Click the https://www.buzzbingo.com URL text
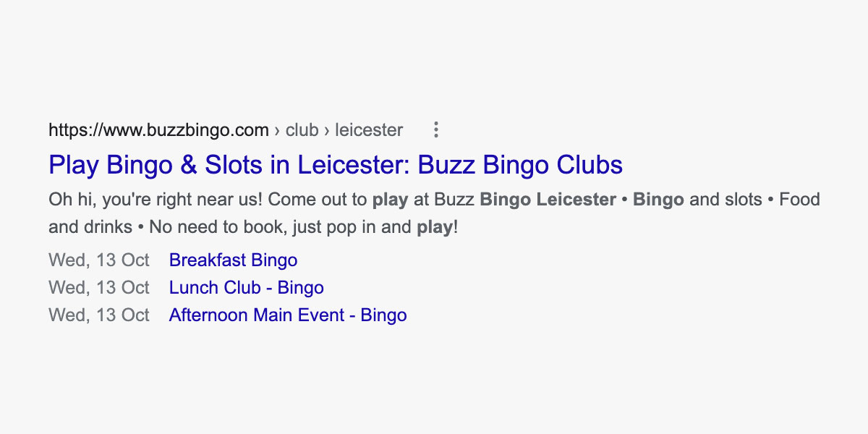This screenshot has width=868, height=434. click(158, 130)
